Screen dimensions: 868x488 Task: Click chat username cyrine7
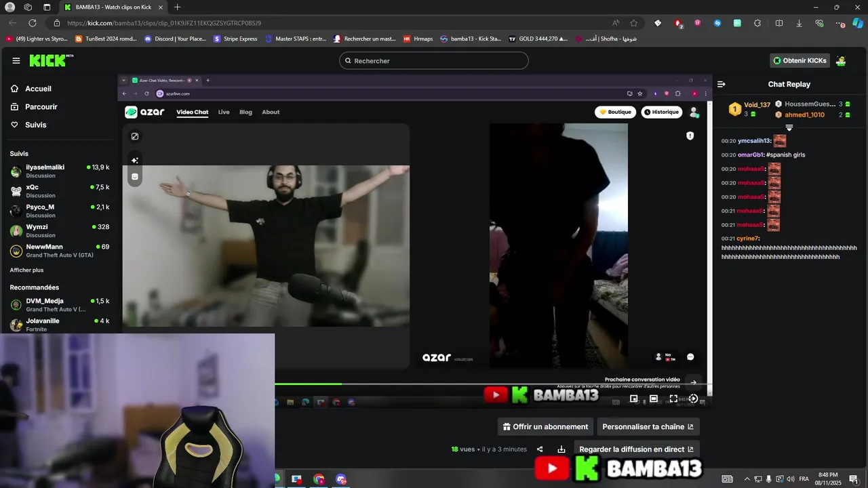pos(748,239)
